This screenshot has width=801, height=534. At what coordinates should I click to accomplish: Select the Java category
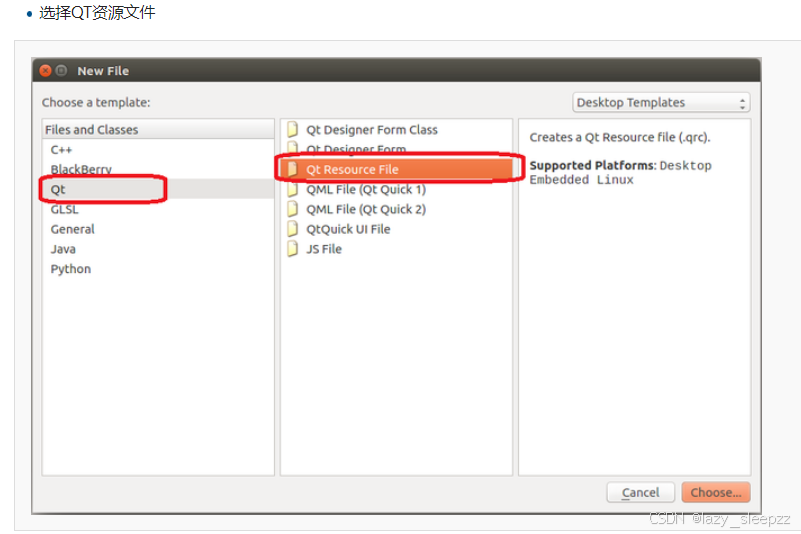[x=158, y=249]
